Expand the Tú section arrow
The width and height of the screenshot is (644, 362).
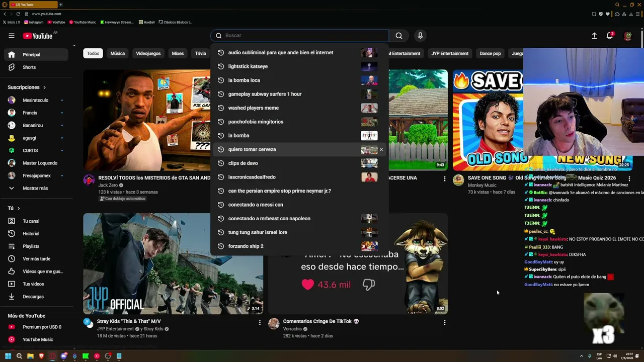pos(19,208)
